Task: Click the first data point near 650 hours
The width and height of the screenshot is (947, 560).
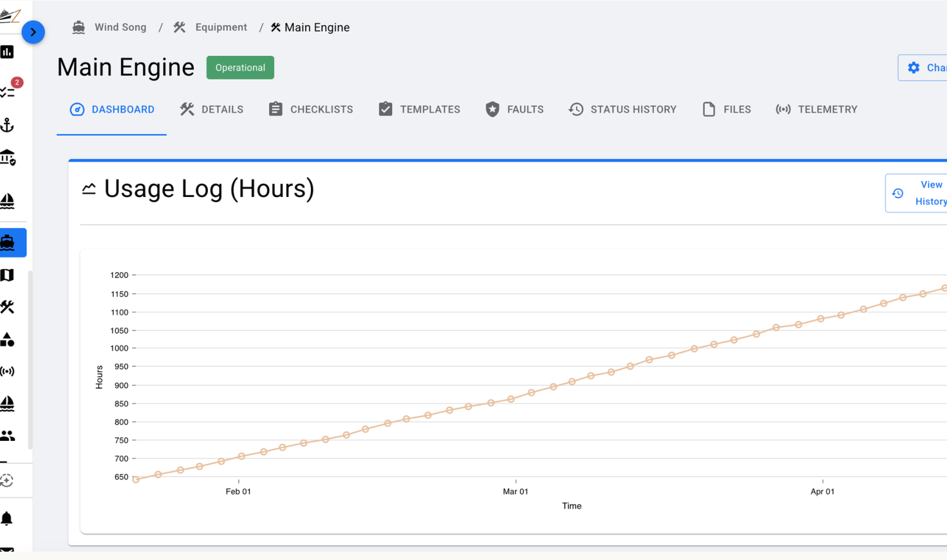Action: [136, 480]
